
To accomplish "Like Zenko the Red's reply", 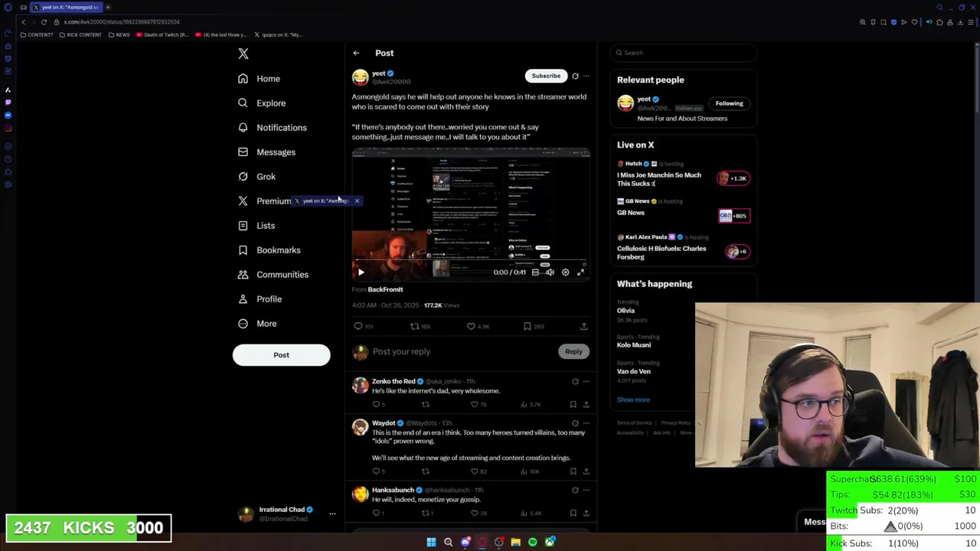I will click(474, 404).
